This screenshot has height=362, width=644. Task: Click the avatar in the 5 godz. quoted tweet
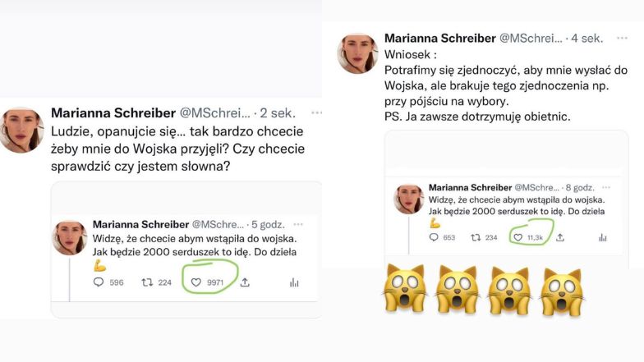(70, 236)
